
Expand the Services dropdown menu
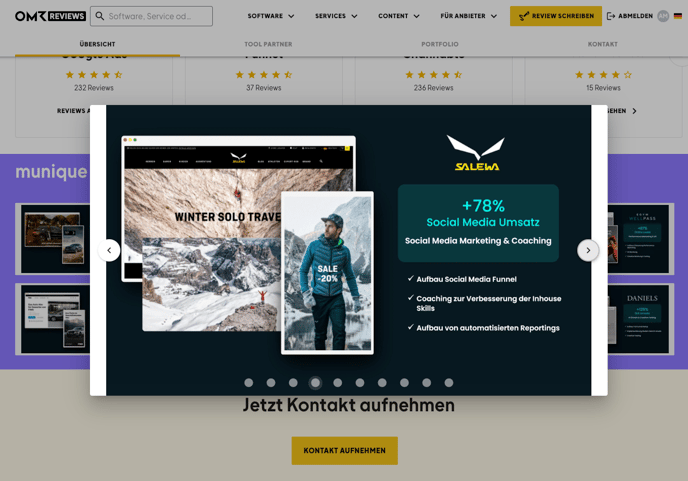tap(336, 16)
